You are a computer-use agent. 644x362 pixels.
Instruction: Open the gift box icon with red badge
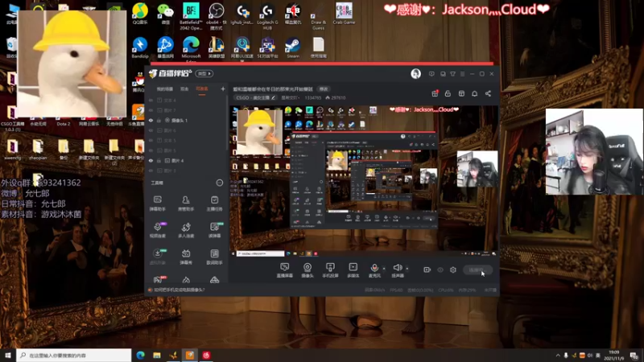click(435, 93)
